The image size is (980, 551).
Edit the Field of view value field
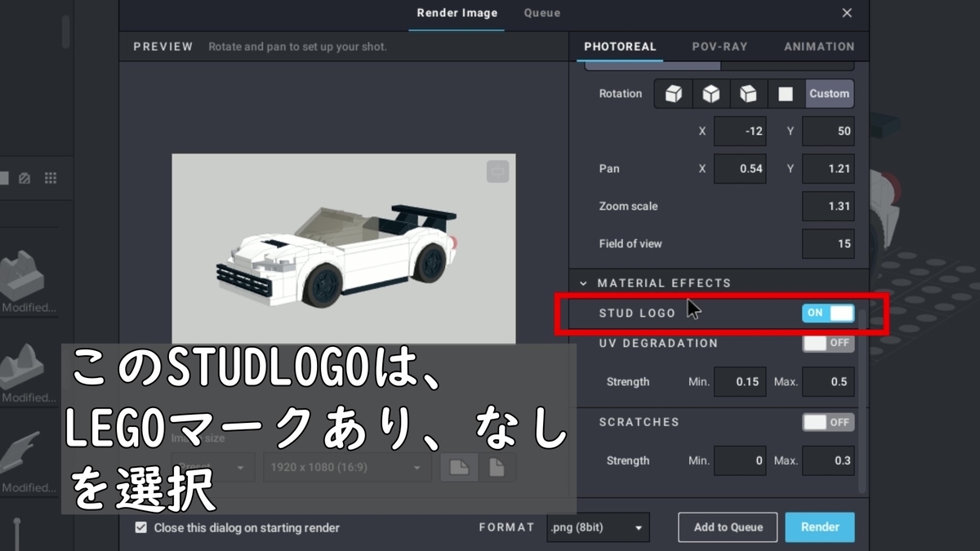click(828, 244)
